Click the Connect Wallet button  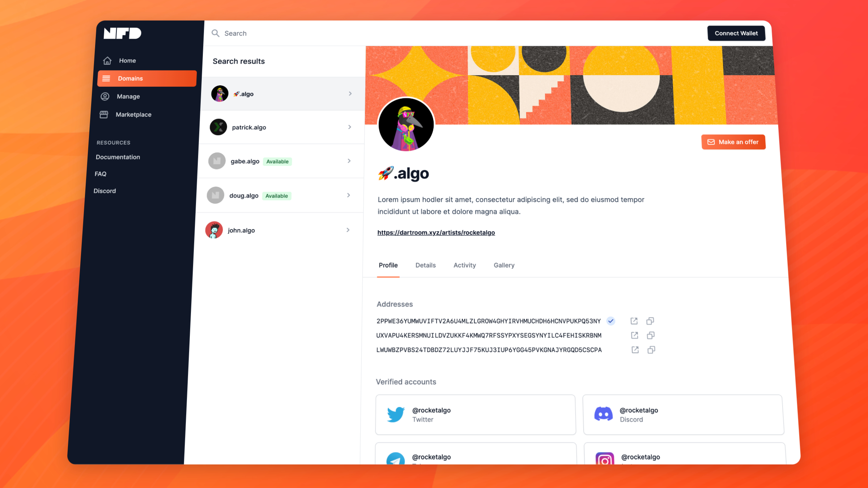(736, 33)
